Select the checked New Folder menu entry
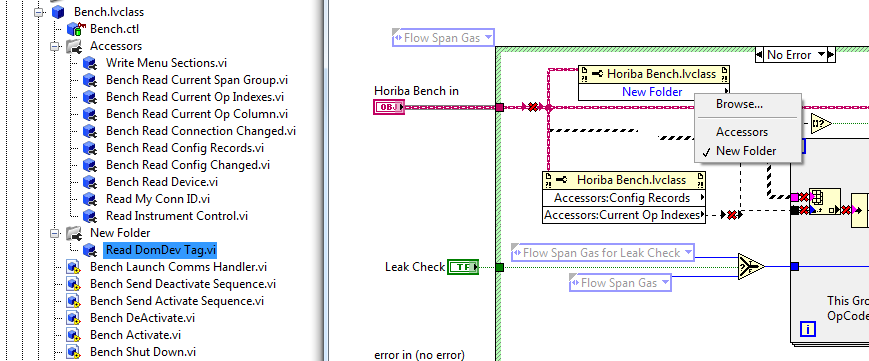Viewport: 869px width, 361px height. tap(746, 151)
